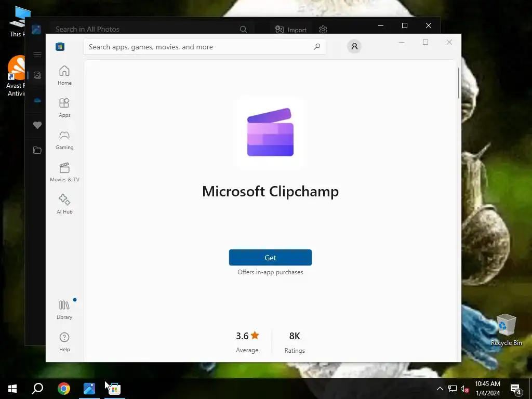This screenshot has height=399, width=532.
Task: Open the notification center icon
Action: [516, 389]
